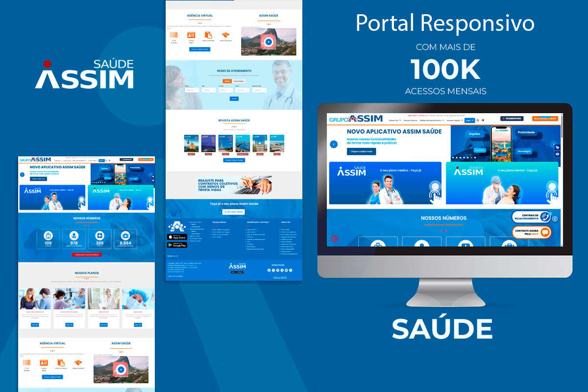
Task: Click the App Store download badge
Action: coord(177,237)
